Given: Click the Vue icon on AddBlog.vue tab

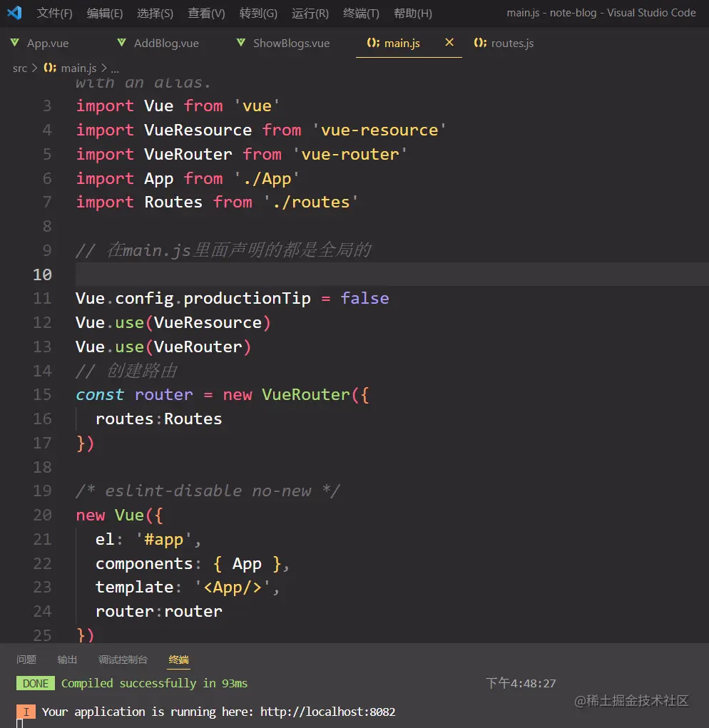Looking at the screenshot, I should [x=122, y=43].
